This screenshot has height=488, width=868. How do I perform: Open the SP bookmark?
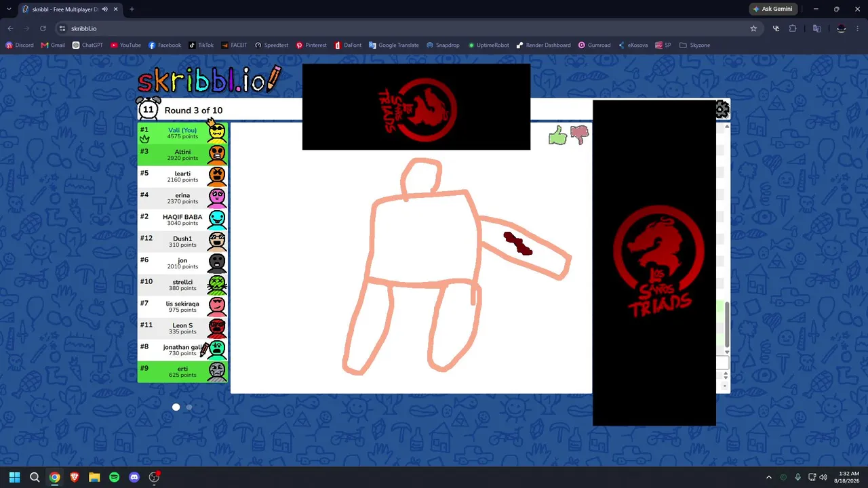(x=663, y=45)
